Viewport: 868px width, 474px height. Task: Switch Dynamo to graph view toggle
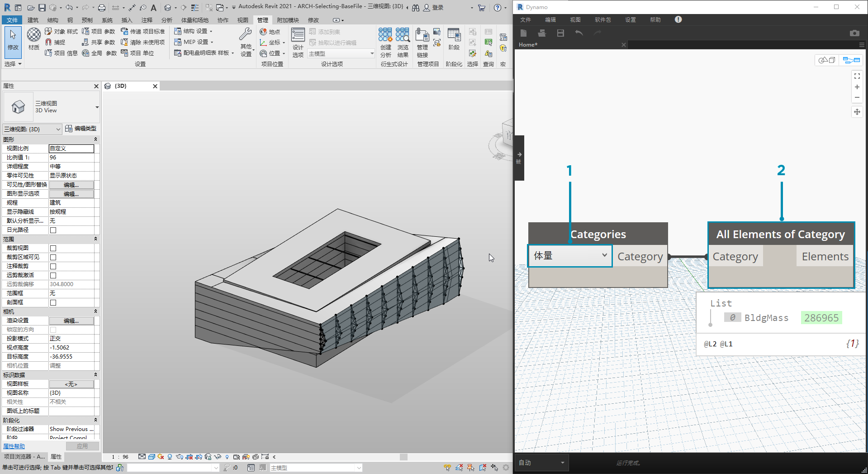click(851, 60)
